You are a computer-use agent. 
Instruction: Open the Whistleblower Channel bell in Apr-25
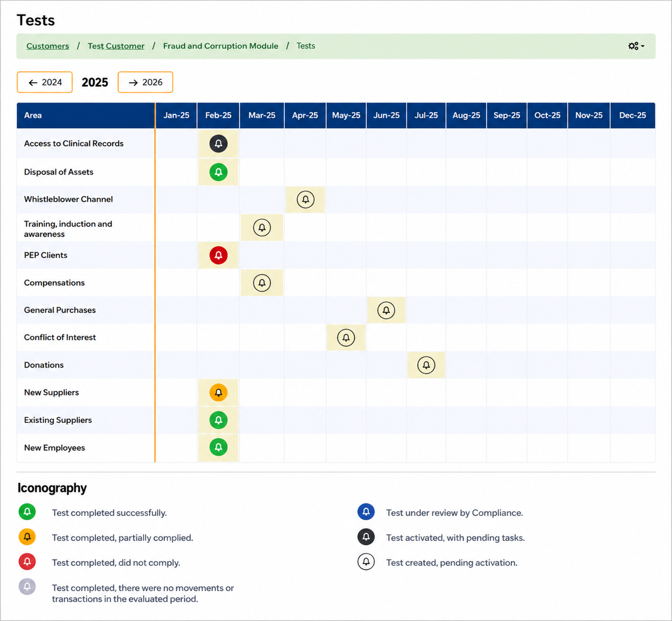click(305, 199)
